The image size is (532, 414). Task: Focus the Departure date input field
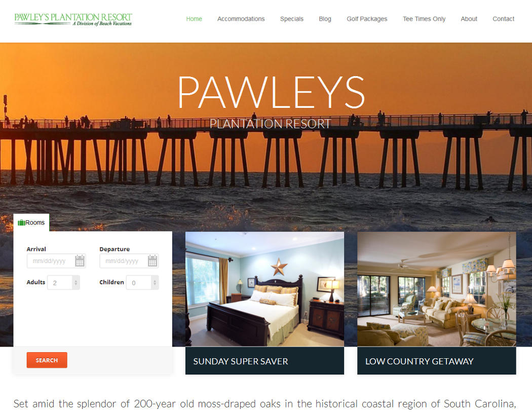[129, 261]
